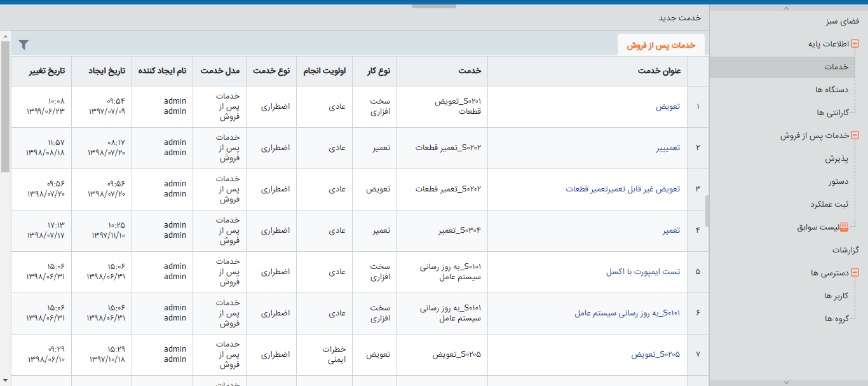The height and width of the screenshot is (386, 868).
Task: Open the گزارشات sidebar item
Action: tap(845, 250)
